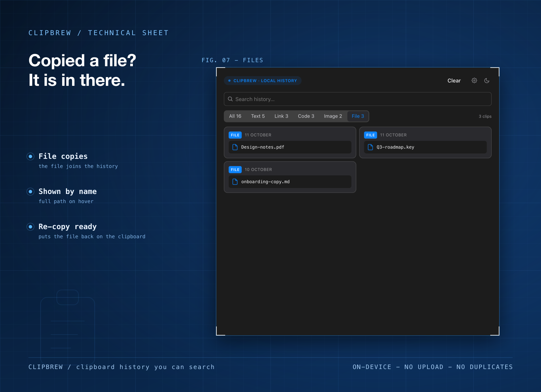Click the File copies heading

[63, 156]
